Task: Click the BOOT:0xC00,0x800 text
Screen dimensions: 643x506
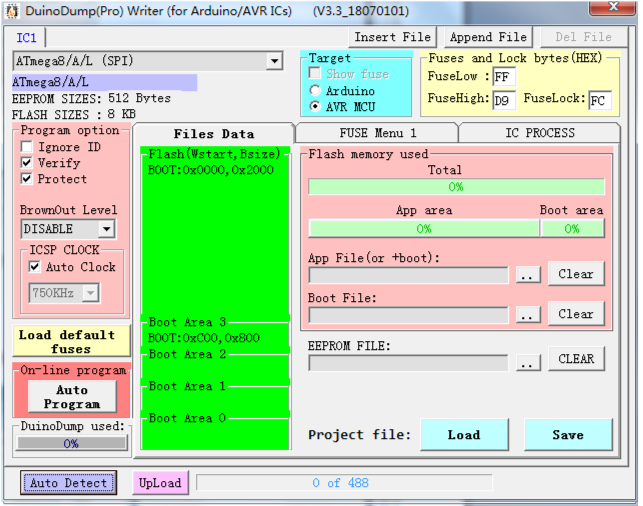Action: click(x=204, y=338)
